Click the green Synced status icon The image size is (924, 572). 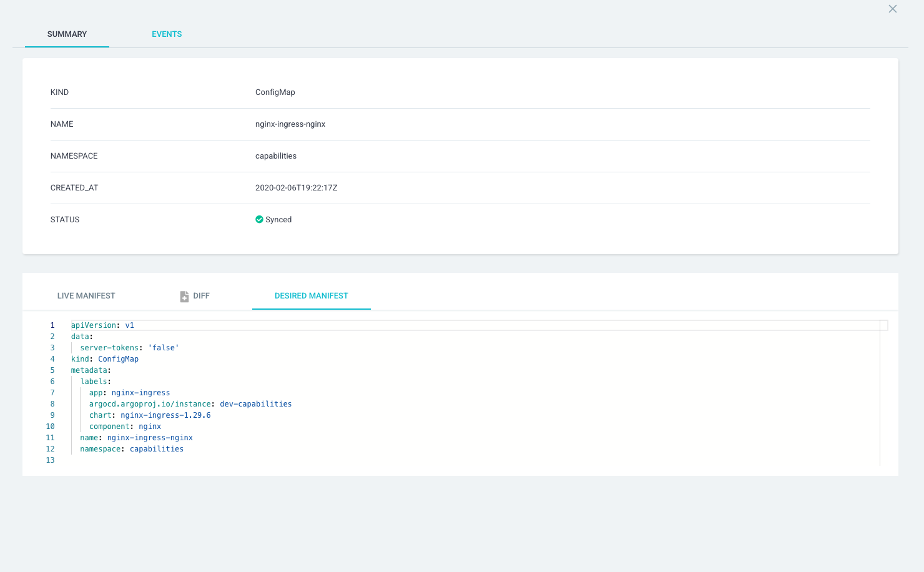(x=259, y=219)
